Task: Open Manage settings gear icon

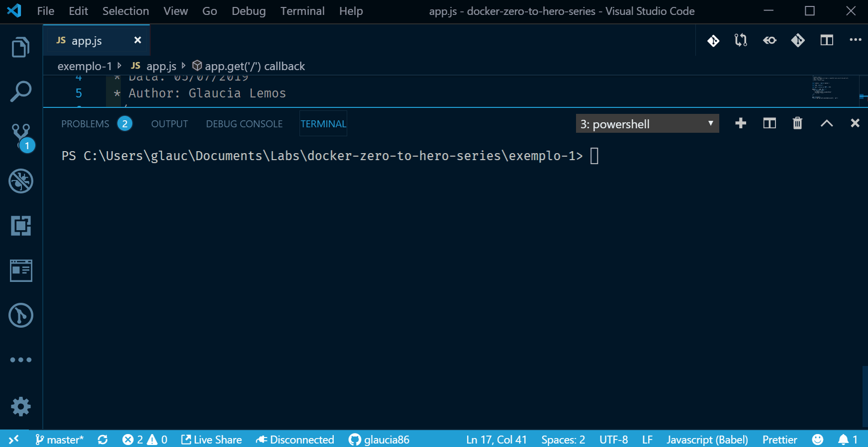Action: click(21, 407)
